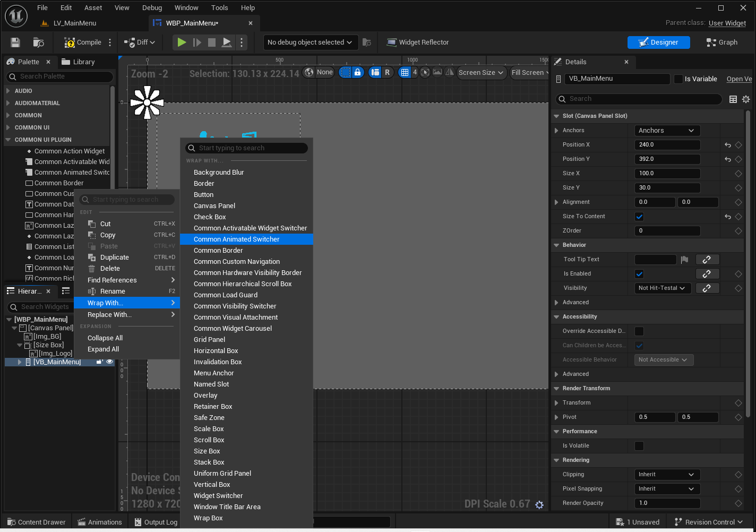
Task: Switch to Designer mode
Action: (x=658, y=42)
